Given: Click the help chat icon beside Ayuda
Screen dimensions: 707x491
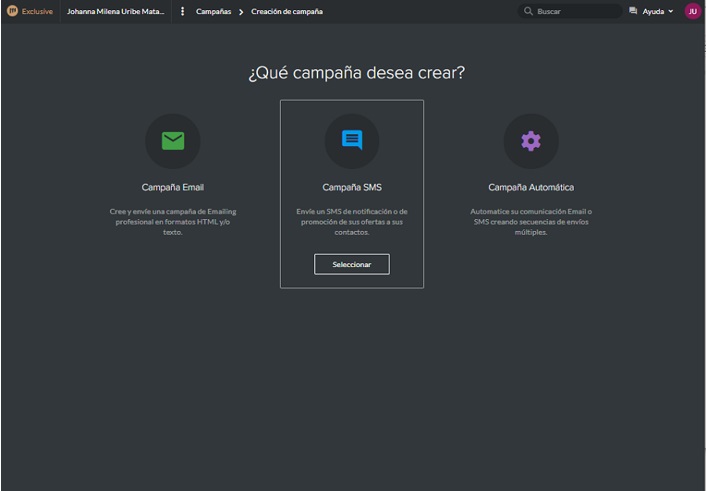Looking at the screenshot, I should pos(633,11).
